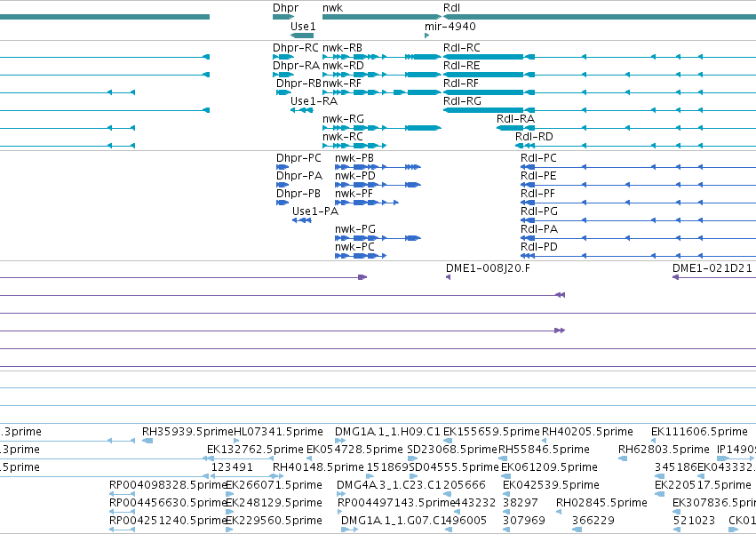Select the HL07341.5prime EST
This screenshot has height=534, width=756.
point(236,441)
